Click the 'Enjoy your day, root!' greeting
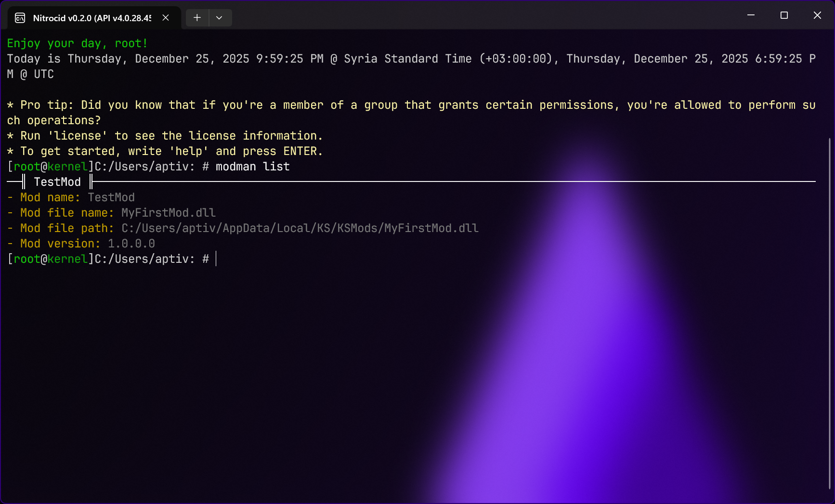 [77, 43]
